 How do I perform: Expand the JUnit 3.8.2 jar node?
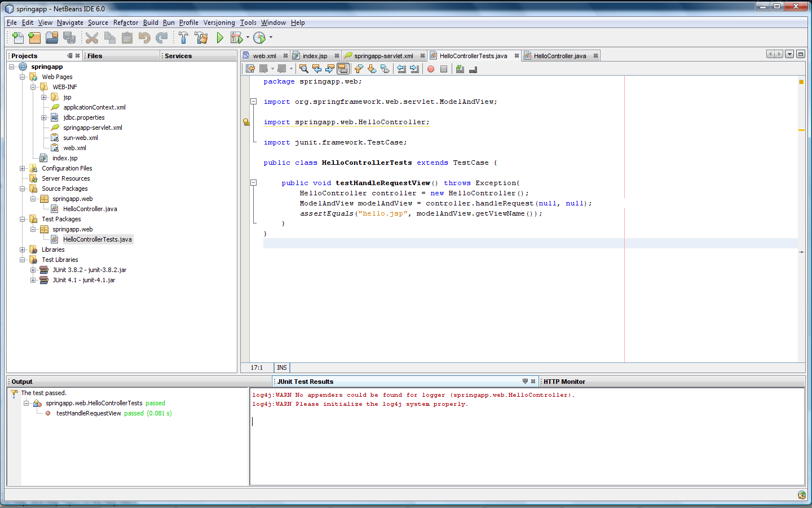[x=33, y=270]
